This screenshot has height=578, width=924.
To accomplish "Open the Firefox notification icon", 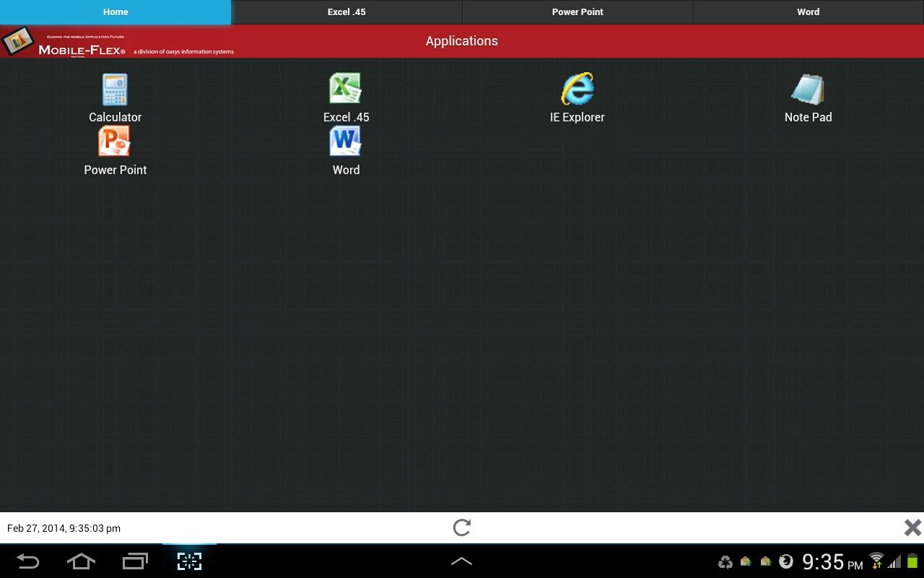I will click(x=786, y=561).
